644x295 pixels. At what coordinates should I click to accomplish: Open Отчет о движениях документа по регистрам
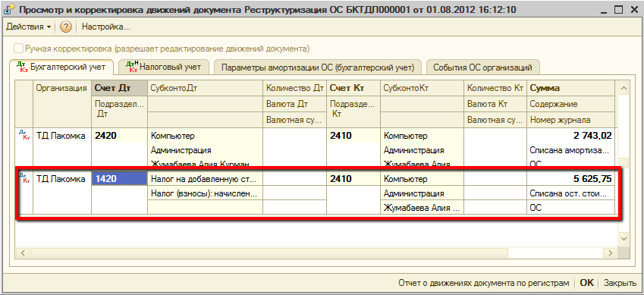click(484, 283)
